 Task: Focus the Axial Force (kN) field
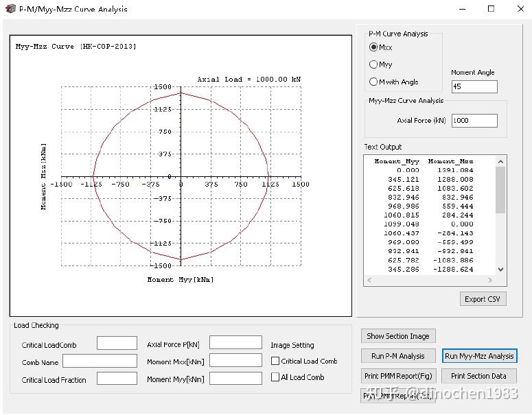tap(474, 120)
